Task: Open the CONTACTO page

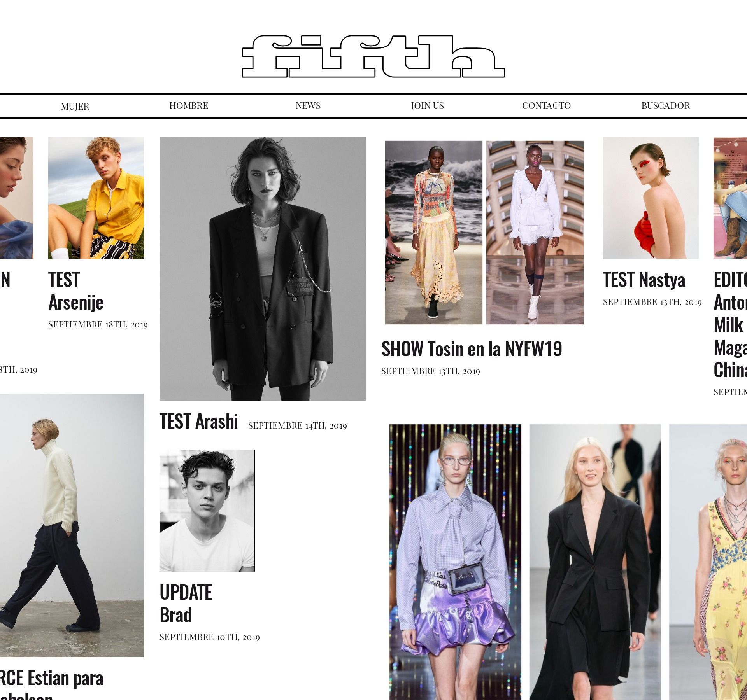Action: coord(546,105)
